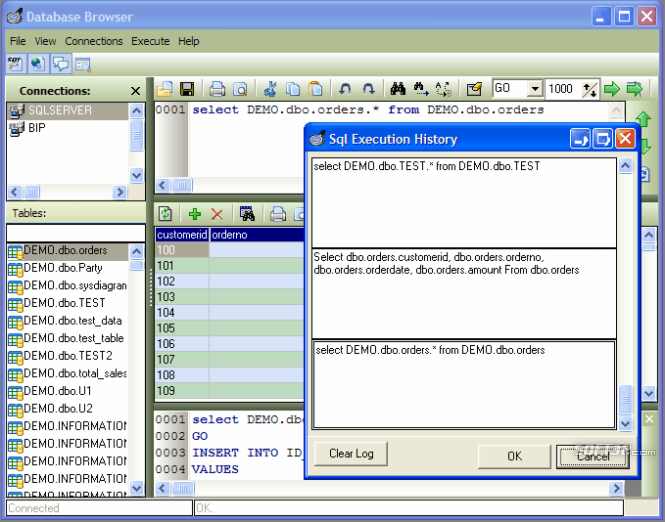The height and width of the screenshot is (522, 665).
Task: Click connections list scroll right arrow
Action: tap(120, 192)
